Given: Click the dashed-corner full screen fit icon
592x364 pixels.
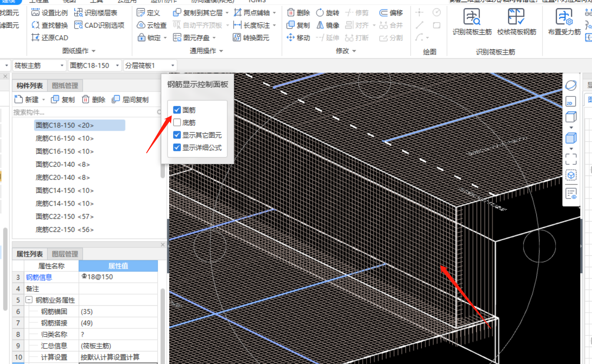Looking at the screenshot, I should point(571,159).
